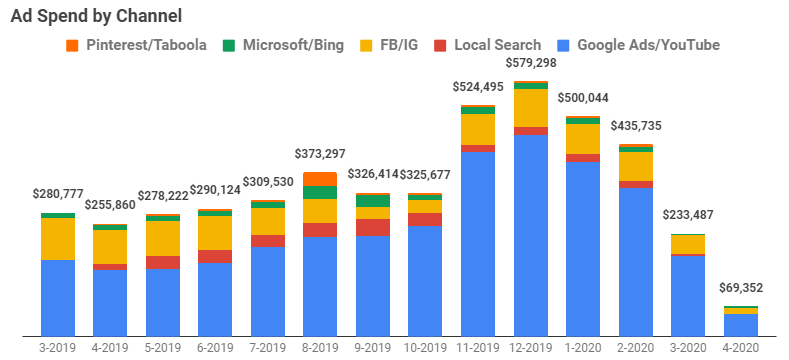Click the $373,297 total label
This screenshot has width=789, height=360.
pos(321,154)
